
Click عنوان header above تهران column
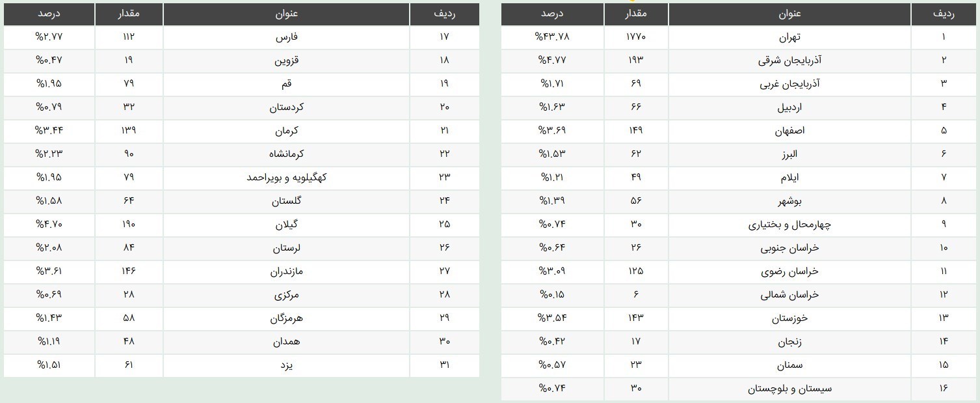point(789,14)
